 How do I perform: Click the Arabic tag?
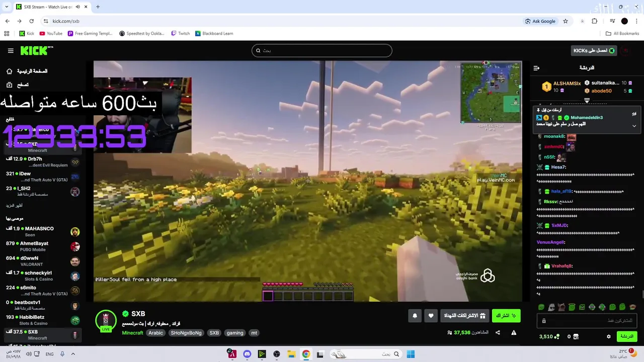pos(155,333)
